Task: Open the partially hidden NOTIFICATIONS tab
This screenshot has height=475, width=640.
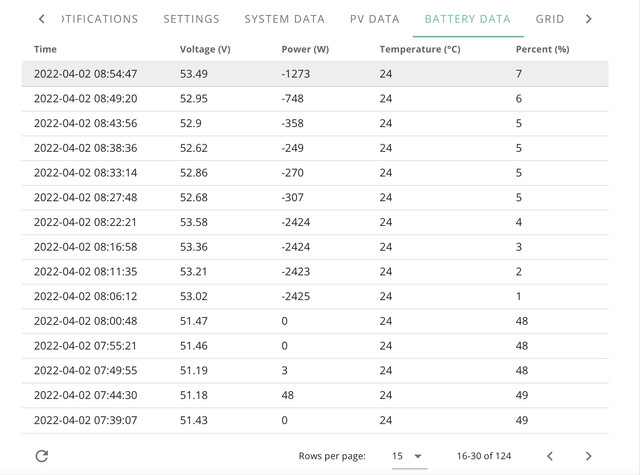Action: coord(100,19)
